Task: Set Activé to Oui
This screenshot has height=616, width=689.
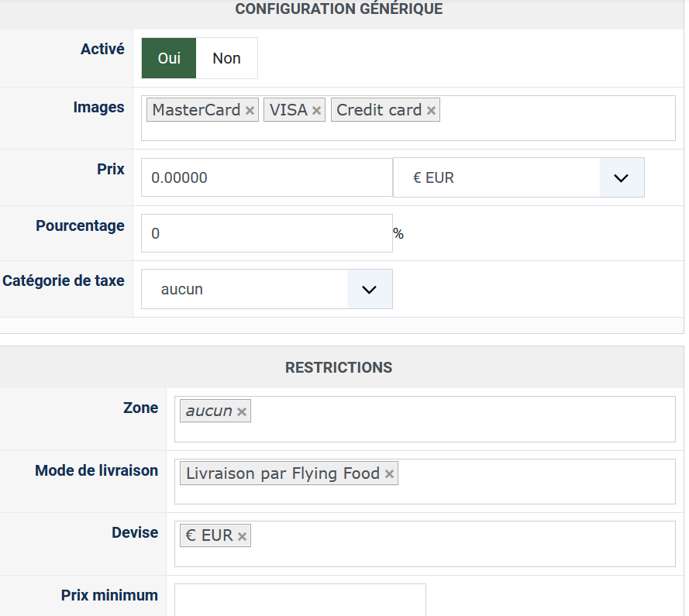Action: point(169,59)
